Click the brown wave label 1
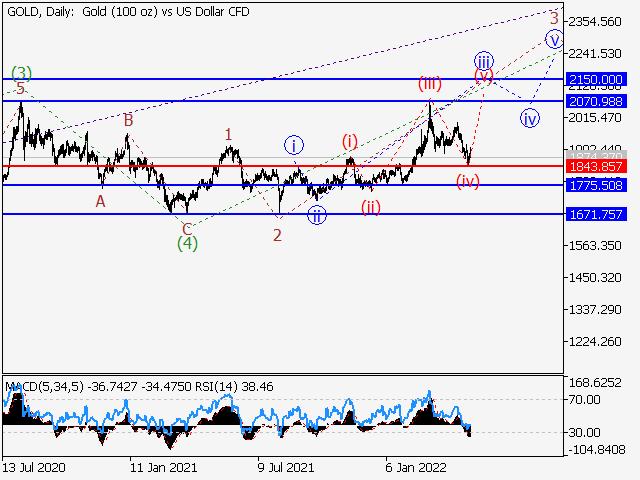This screenshot has height=480, width=640. point(228,134)
